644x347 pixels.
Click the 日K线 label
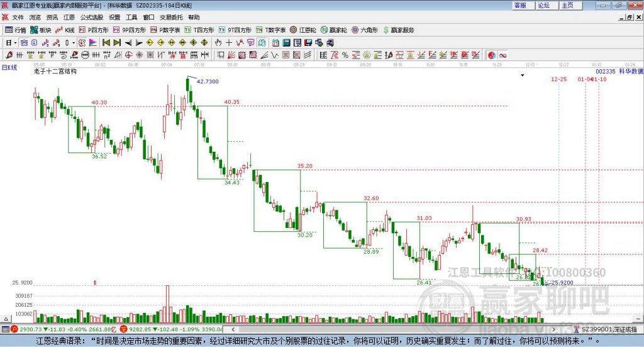[9, 67]
